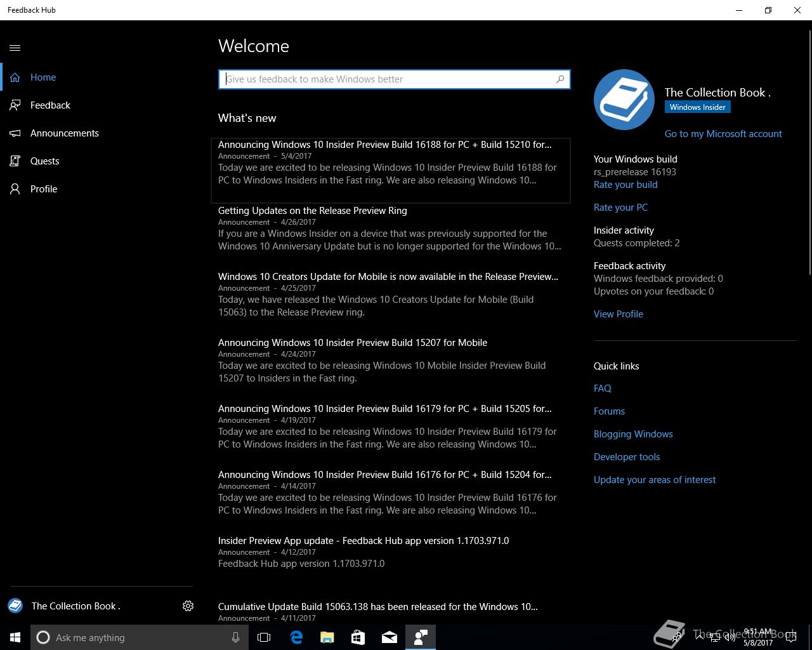Viewport: 812px width, 650px height.
Task: Open the Windows Start menu
Action: click(15, 637)
